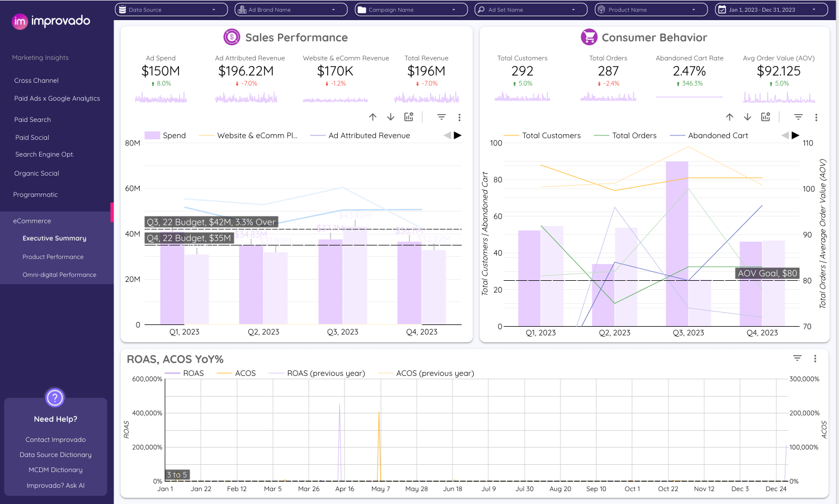Screen dimensions: 839x504
Task: Click the Need Help question mark icon
Action: tap(55, 398)
